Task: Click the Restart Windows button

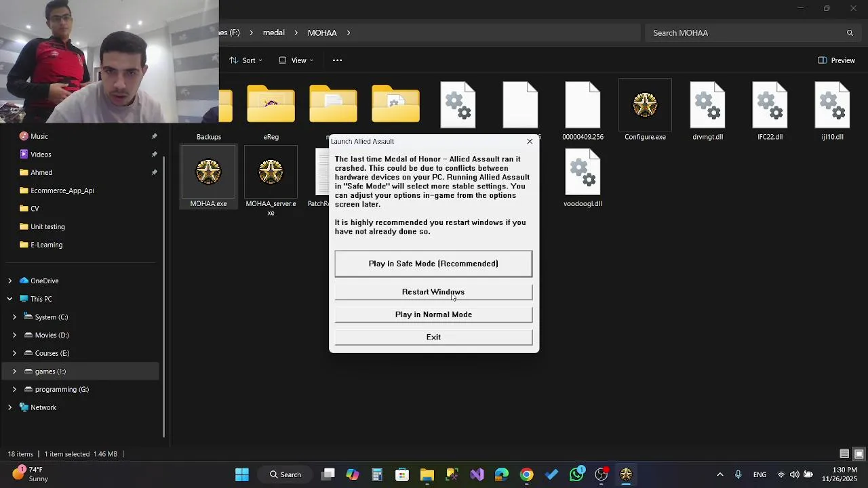Action: pyautogui.click(x=433, y=292)
